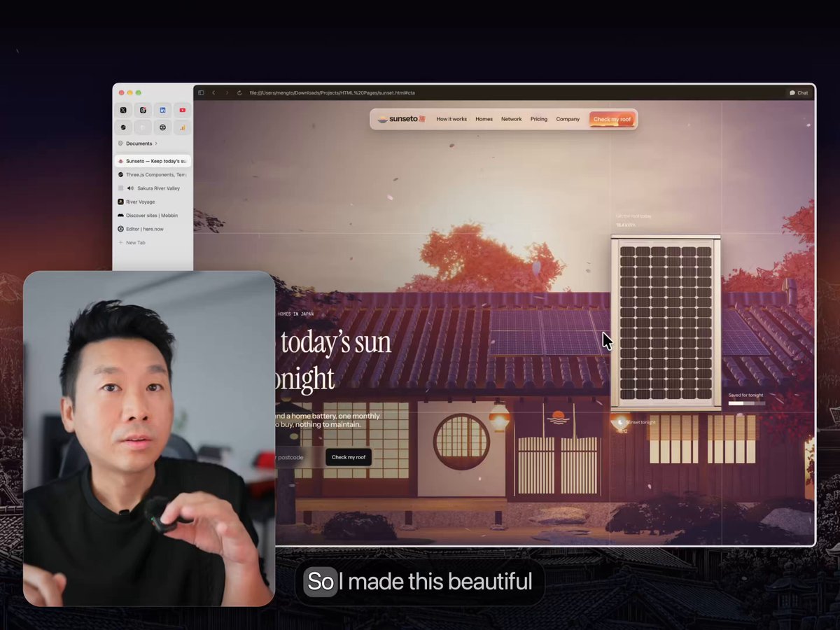Click the sunseto logo in the navbar
The image size is (840, 630).
[401, 119]
